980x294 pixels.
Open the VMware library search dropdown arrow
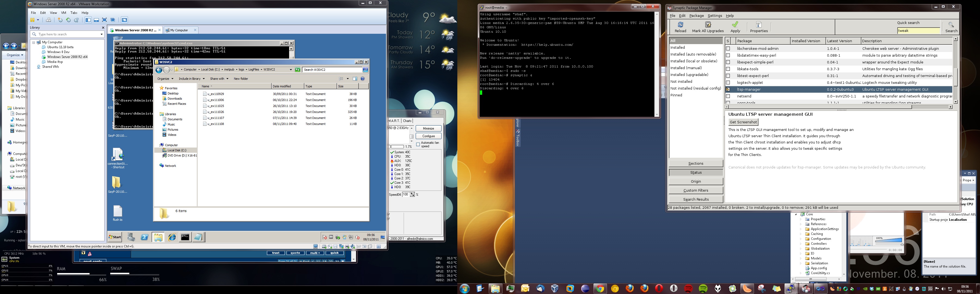pos(101,34)
